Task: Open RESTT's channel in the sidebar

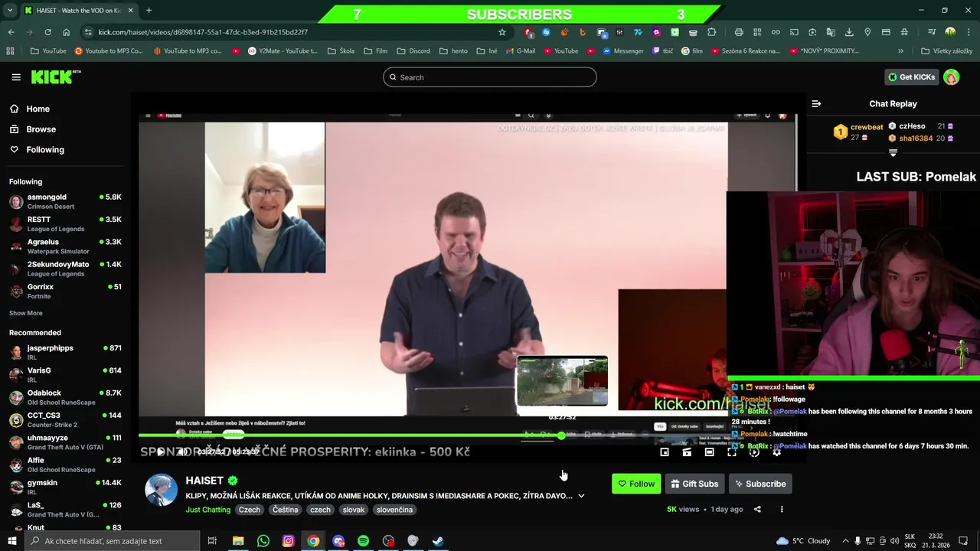Action: [x=65, y=223]
